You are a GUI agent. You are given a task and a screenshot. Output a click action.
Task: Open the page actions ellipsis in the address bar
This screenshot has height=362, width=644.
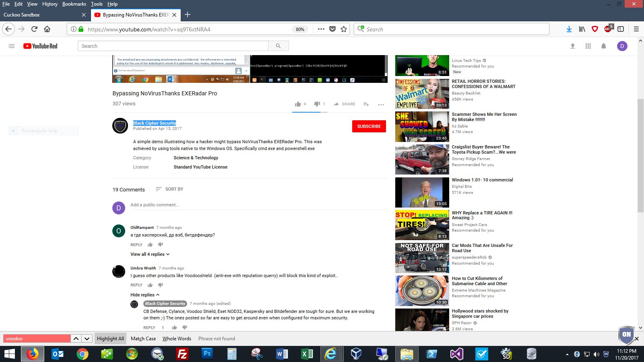pos(321,29)
